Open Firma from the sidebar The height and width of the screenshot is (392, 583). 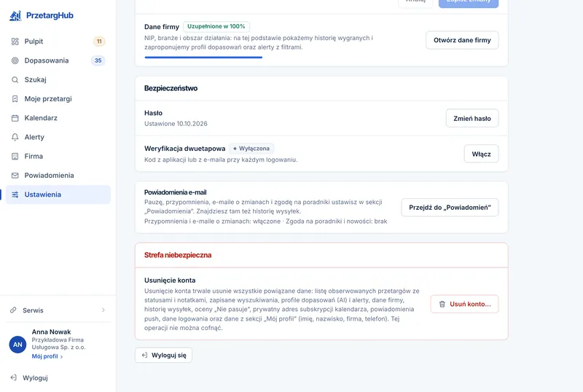58,156
